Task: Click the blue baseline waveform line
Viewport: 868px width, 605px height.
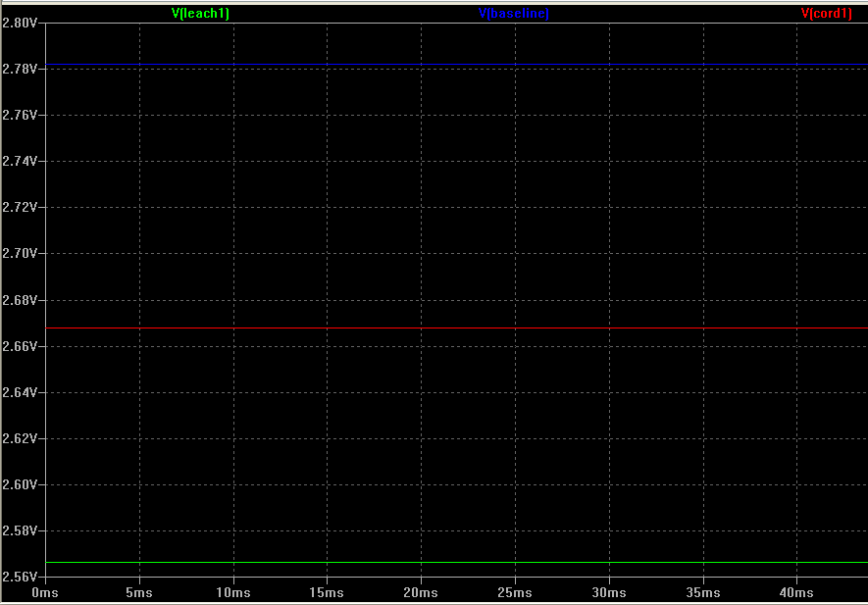Action: [x=457, y=65]
